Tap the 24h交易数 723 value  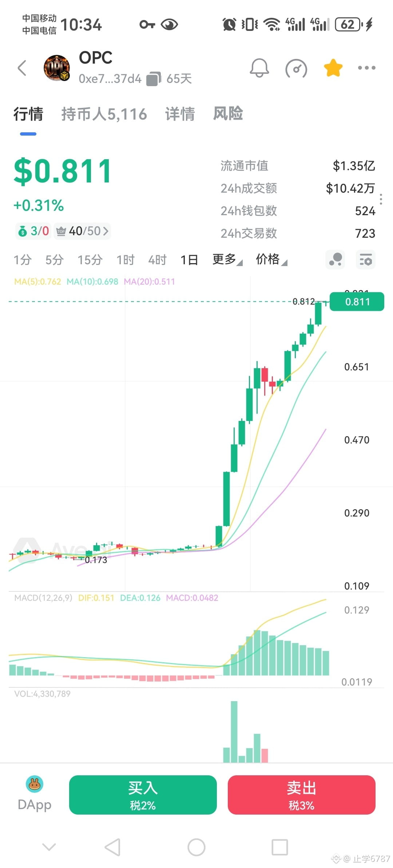365,233
